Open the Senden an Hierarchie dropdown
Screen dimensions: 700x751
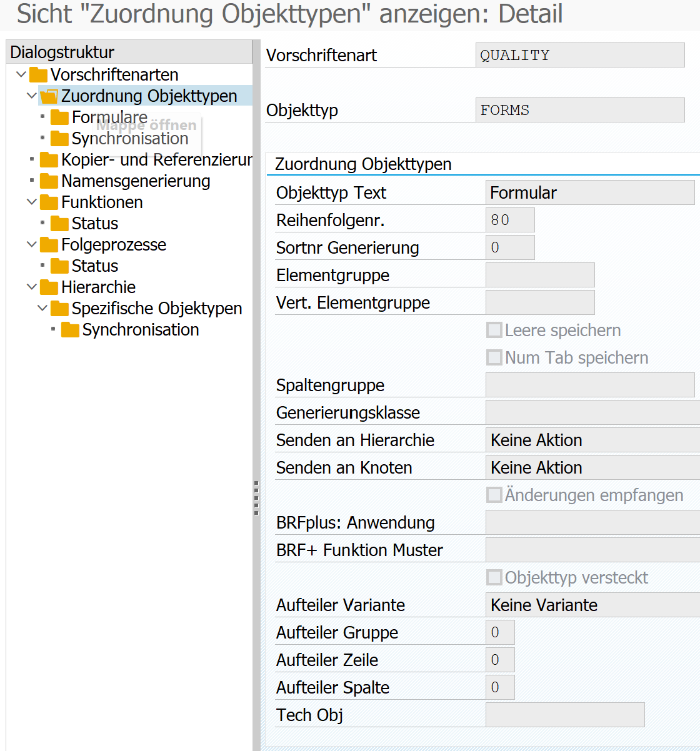592,440
